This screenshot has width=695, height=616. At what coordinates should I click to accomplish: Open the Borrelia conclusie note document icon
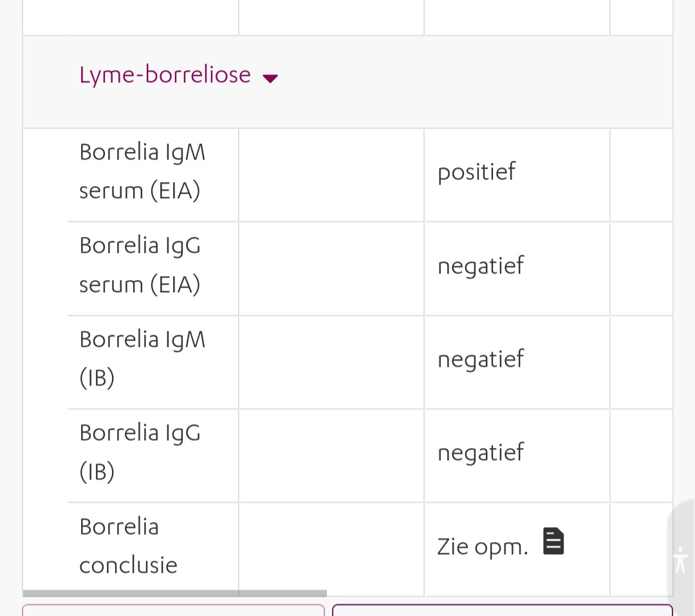pos(553,541)
